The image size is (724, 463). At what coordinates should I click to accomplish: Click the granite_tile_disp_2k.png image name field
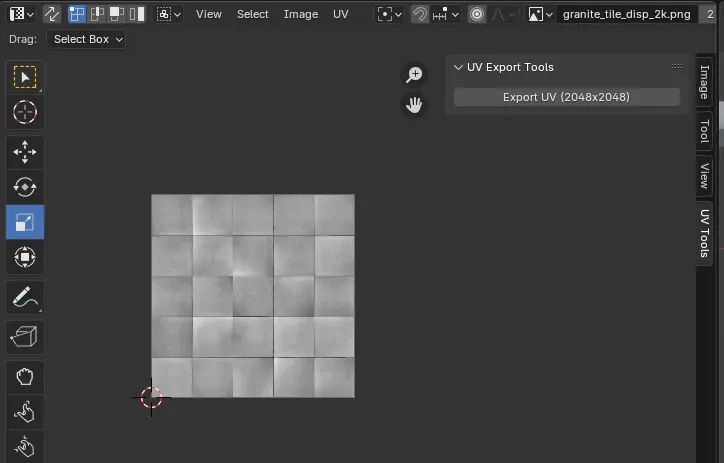(627, 14)
